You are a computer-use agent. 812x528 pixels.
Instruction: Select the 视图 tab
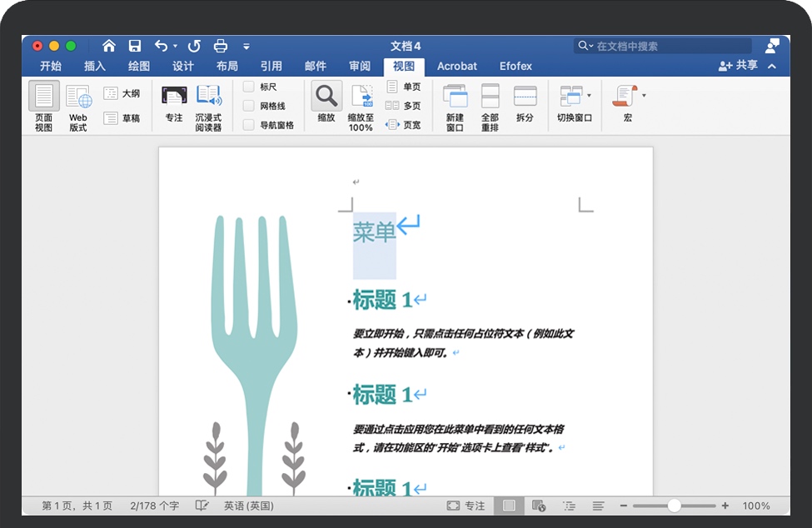click(404, 67)
